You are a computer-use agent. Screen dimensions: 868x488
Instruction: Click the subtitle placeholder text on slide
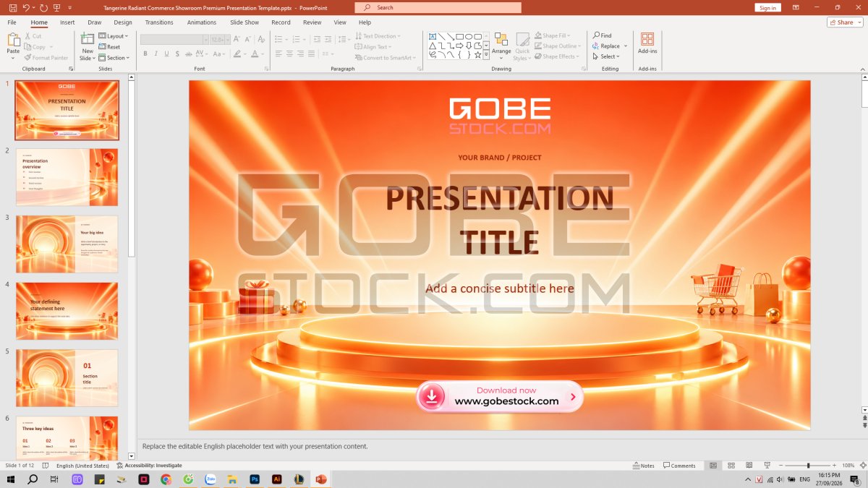500,288
